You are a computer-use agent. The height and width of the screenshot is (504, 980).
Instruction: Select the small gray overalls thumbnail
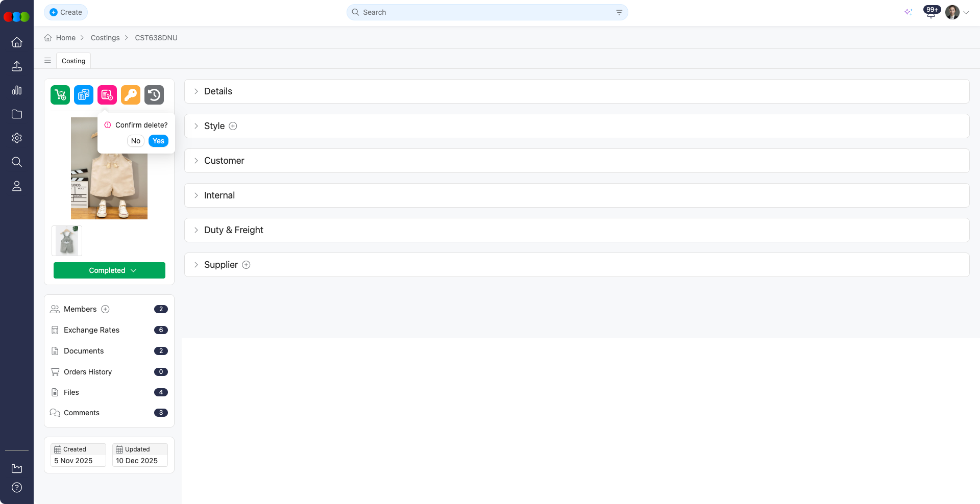pos(67,241)
